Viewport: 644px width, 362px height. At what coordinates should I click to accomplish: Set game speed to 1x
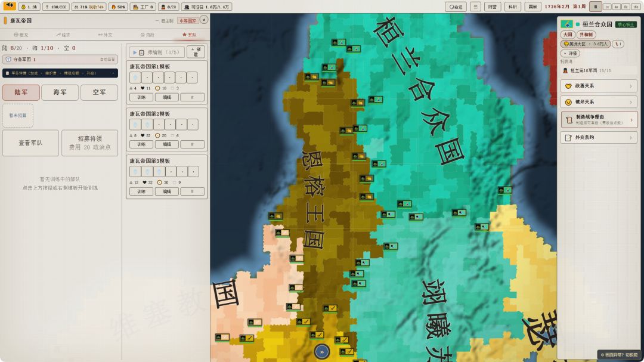coord(607,7)
